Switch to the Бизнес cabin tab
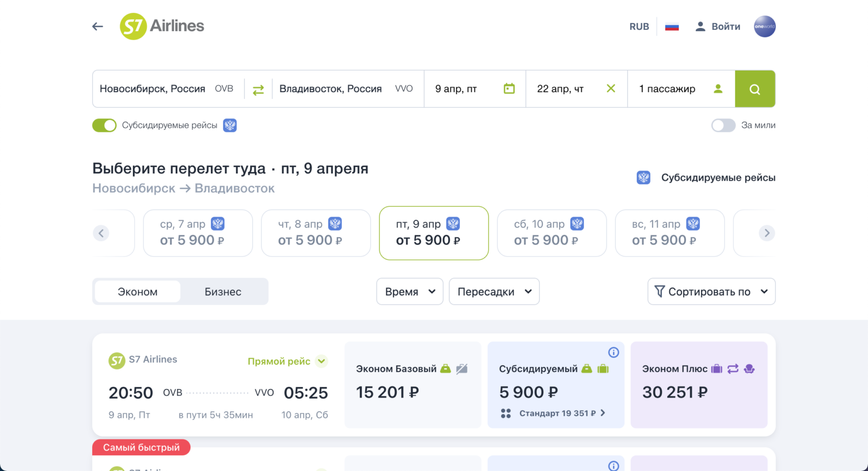Image resolution: width=868 pixels, height=471 pixels. (x=223, y=291)
